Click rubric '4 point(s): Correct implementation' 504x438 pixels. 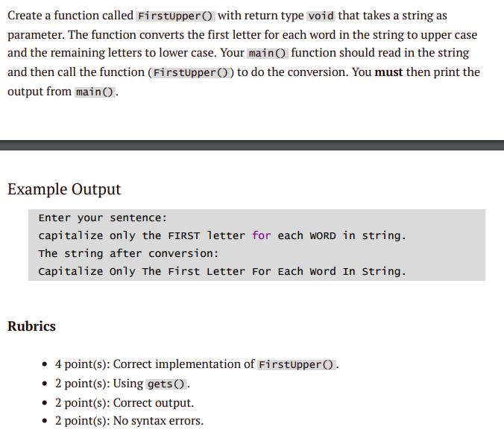[197, 364]
